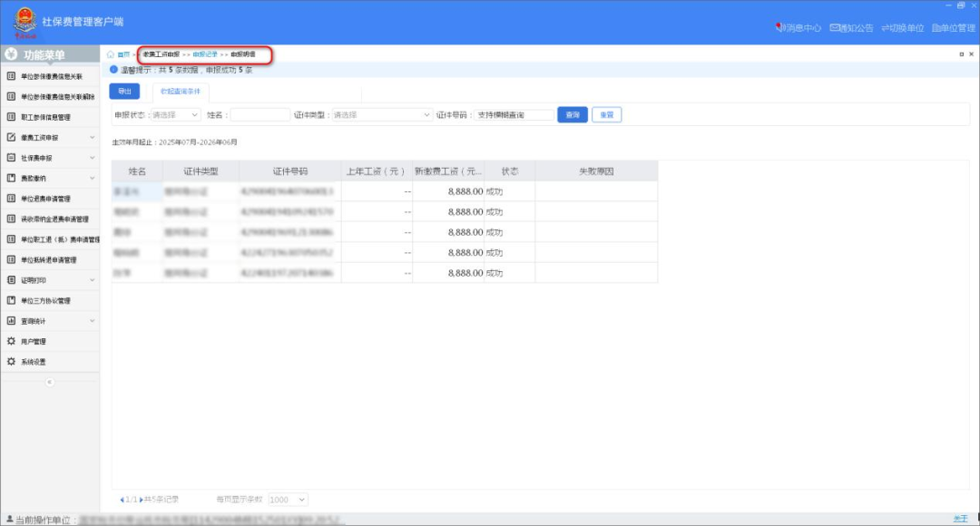Screen dimensions: 980x526
Task: Click the 切换单位 switch arrows icon
Action: (x=885, y=28)
